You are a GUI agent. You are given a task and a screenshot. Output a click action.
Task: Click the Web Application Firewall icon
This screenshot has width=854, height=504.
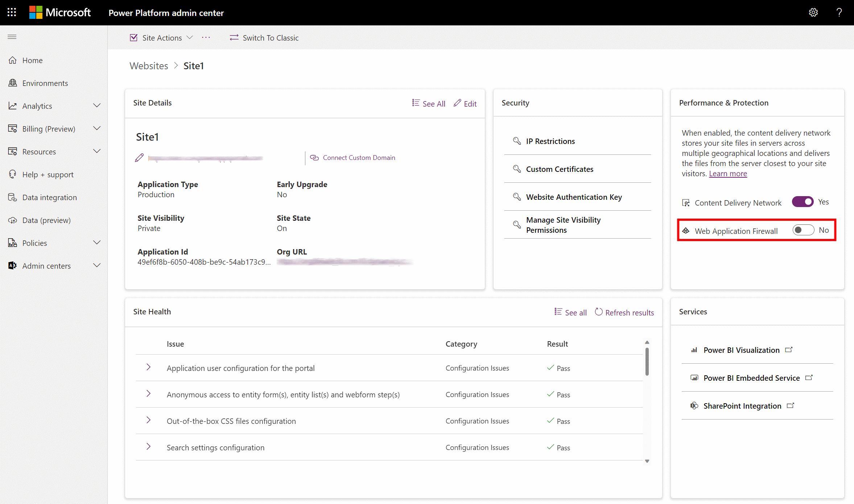tap(685, 230)
